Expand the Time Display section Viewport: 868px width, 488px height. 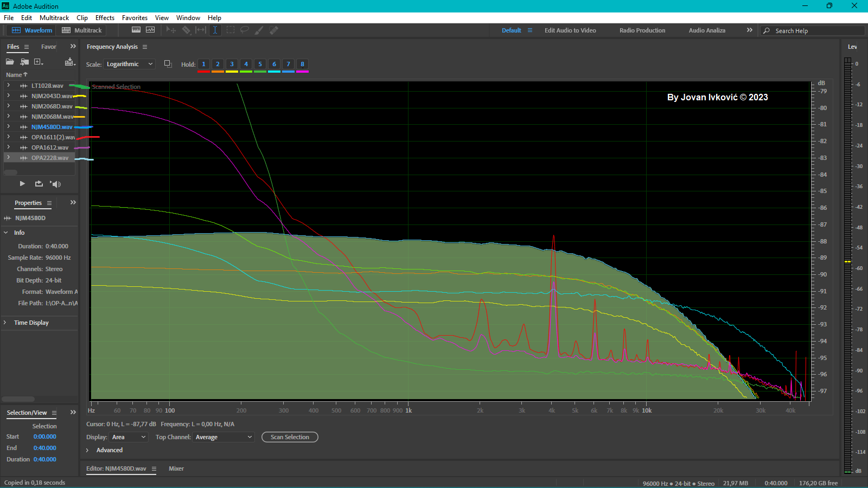pos(5,323)
